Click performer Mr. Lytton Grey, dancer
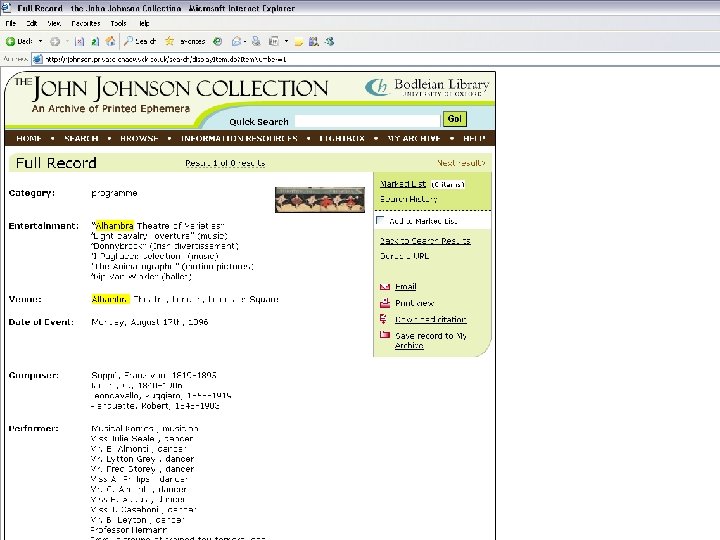Screen dimensions: 720x540 (x=142, y=459)
